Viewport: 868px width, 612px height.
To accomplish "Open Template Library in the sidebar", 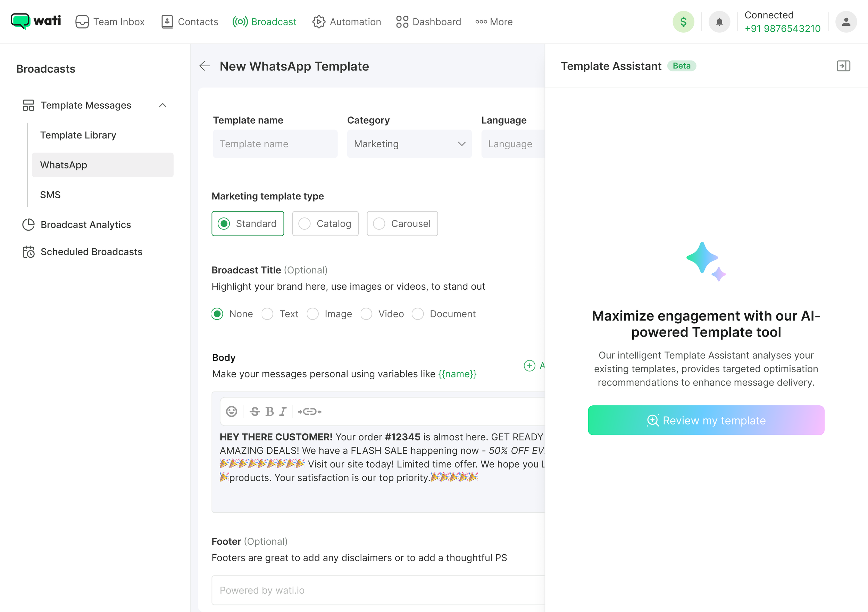I will point(78,135).
